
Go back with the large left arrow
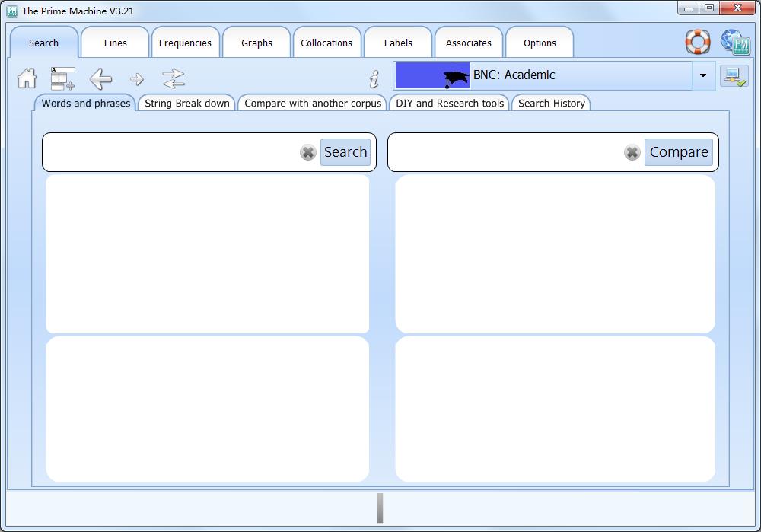(x=101, y=78)
